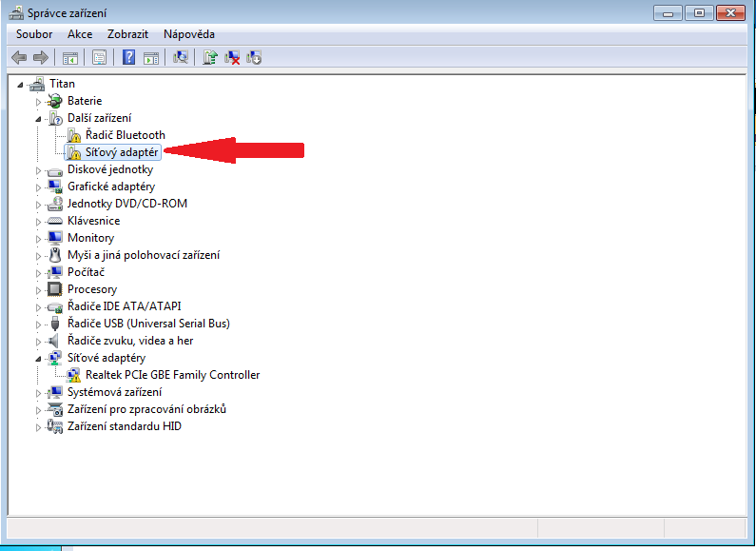Open the Nápověda menu

[189, 34]
